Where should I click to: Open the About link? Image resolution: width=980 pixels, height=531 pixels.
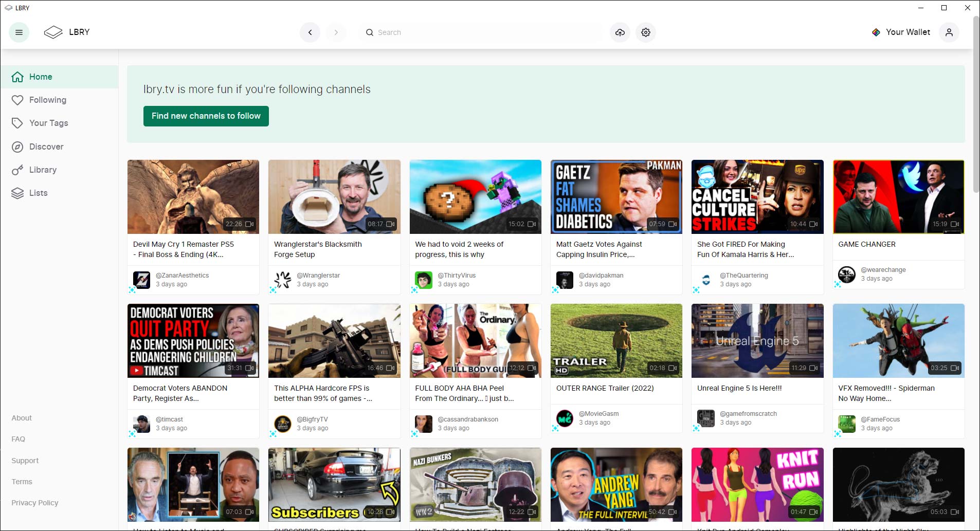point(22,418)
